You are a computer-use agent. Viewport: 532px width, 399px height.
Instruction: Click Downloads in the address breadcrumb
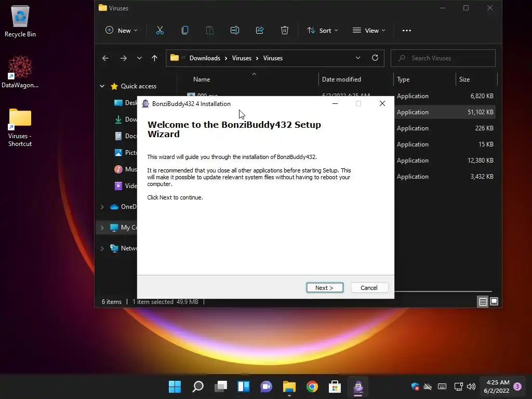(x=205, y=58)
